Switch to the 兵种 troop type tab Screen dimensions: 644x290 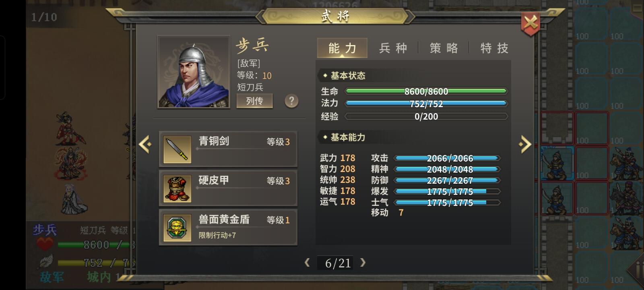tap(393, 48)
